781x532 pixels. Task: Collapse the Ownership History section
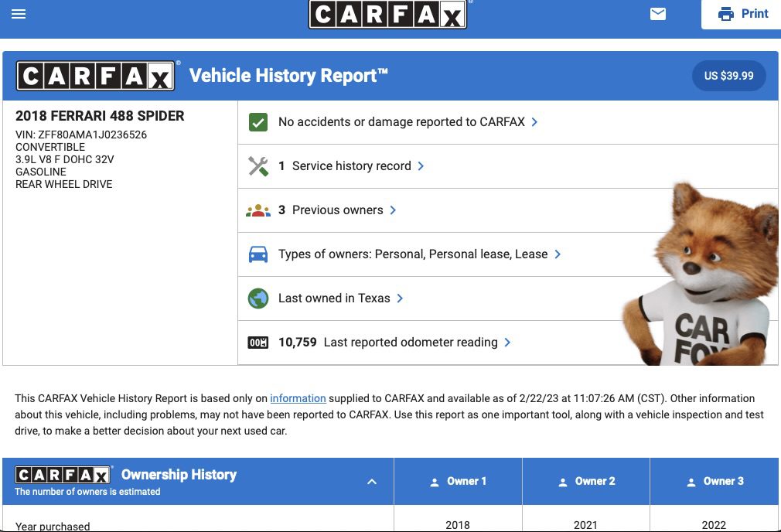pos(372,482)
